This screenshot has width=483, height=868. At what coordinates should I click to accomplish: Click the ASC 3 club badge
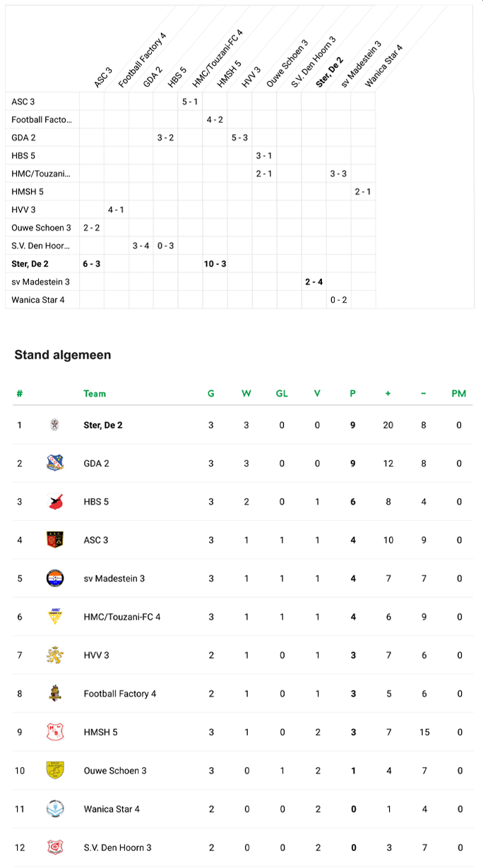pyautogui.click(x=55, y=540)
